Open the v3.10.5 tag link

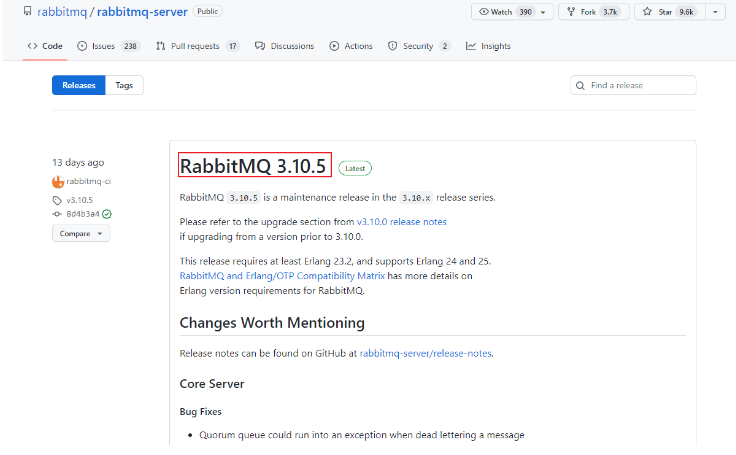[x=79, y=200]
